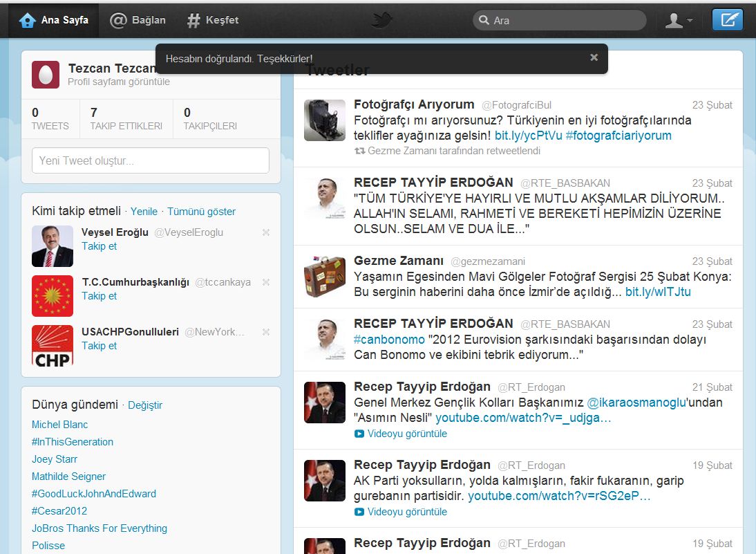Open the bit.ly/ycPtVu link
The width and height of the screenshot is (756, 554).
[x=529, y=136]
